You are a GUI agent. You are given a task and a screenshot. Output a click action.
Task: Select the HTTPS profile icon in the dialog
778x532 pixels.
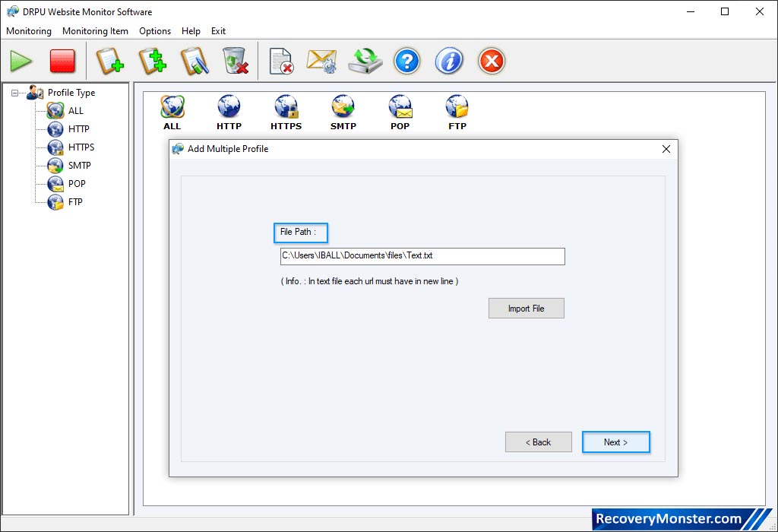[x=286, y=106]
